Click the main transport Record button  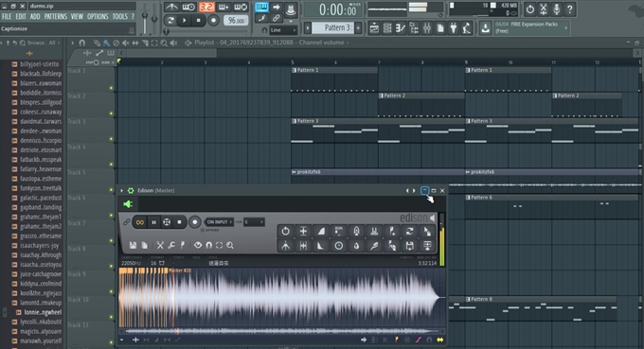pos(213,20)
